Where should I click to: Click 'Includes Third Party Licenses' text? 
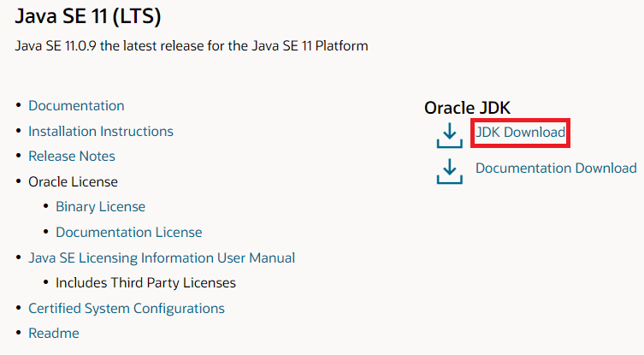tap(145, 282)
